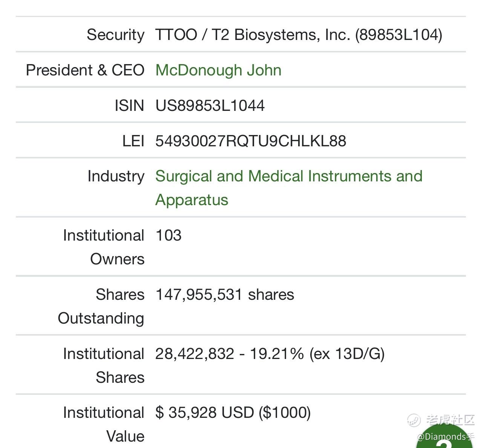Open Surgical and Medical Instruments industry link
This screenshot has height=448, width=484.
tap(289, 188)
